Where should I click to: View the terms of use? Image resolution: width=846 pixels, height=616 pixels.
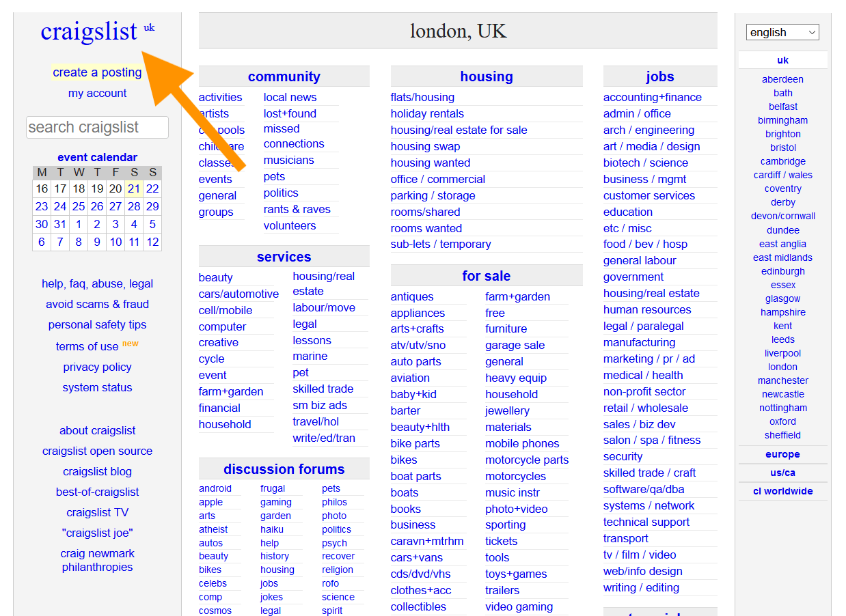click(87, 346)
